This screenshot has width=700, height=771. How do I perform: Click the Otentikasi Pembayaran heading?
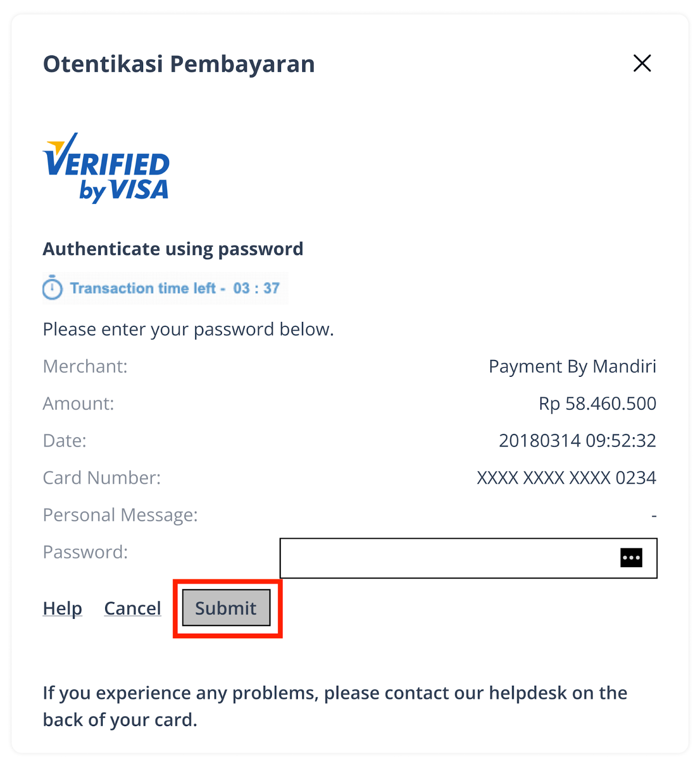[179, 64]
